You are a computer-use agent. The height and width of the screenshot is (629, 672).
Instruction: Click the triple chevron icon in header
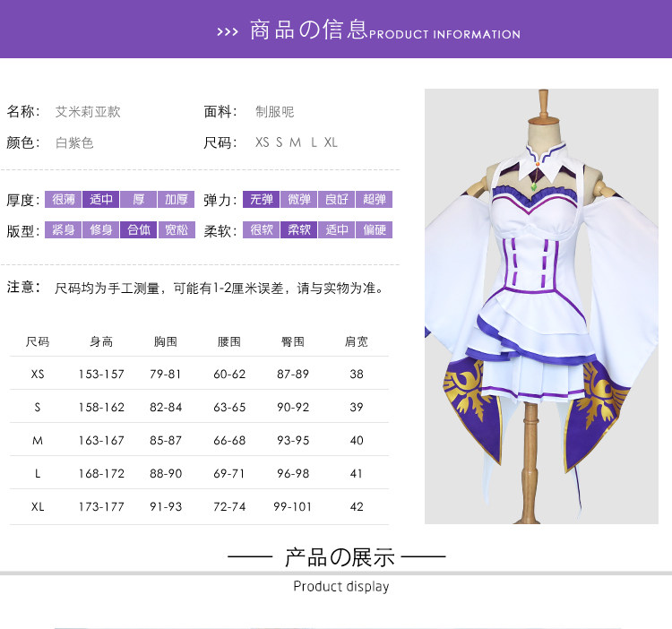[228, 32]
